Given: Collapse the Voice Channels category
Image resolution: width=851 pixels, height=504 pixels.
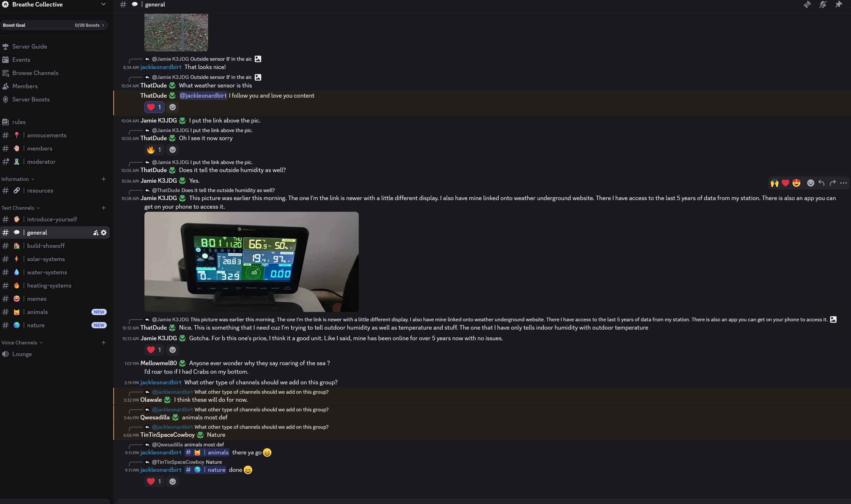Looking at the screenshot, I should [22, 342].
